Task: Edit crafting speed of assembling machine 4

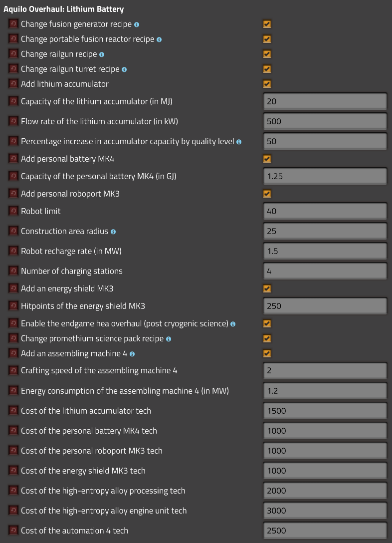Action: 325,371
